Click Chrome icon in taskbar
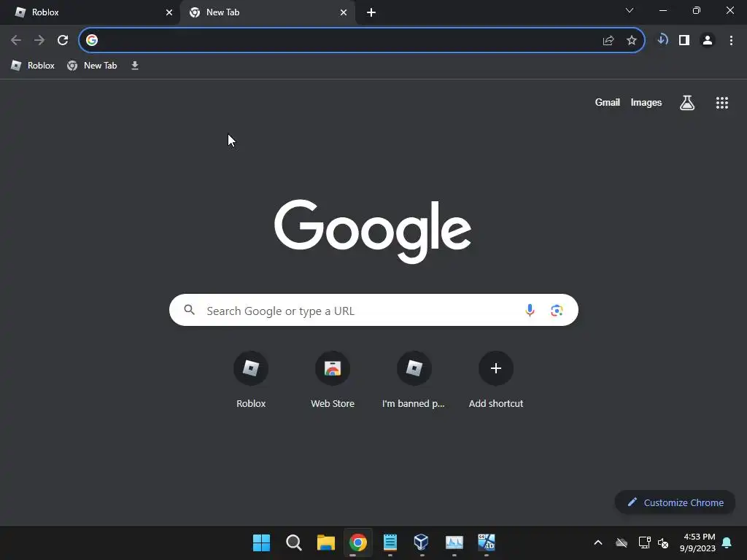 click(x=357, y=542)
